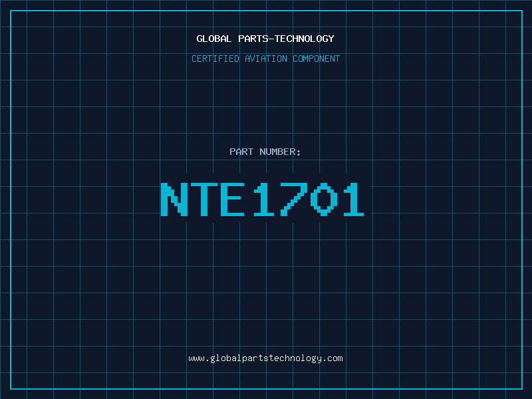The width and height of the screenshot is (532, 399).
Task: Click the part number 'NTE1701'
Action: tap(262, 199)
